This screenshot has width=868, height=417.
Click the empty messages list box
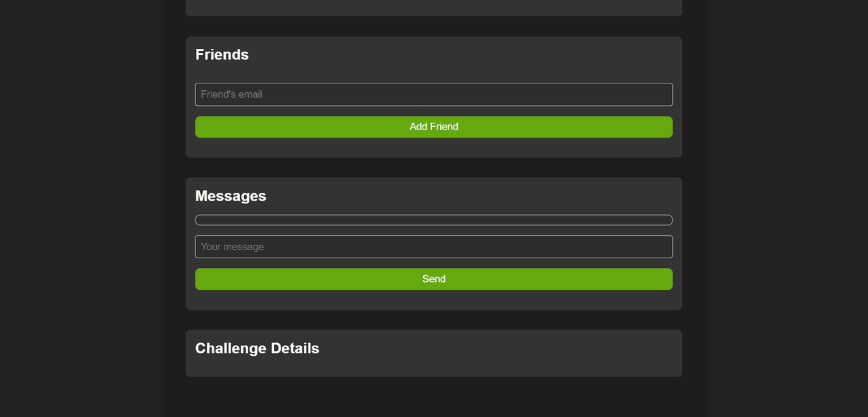(434, 220)
